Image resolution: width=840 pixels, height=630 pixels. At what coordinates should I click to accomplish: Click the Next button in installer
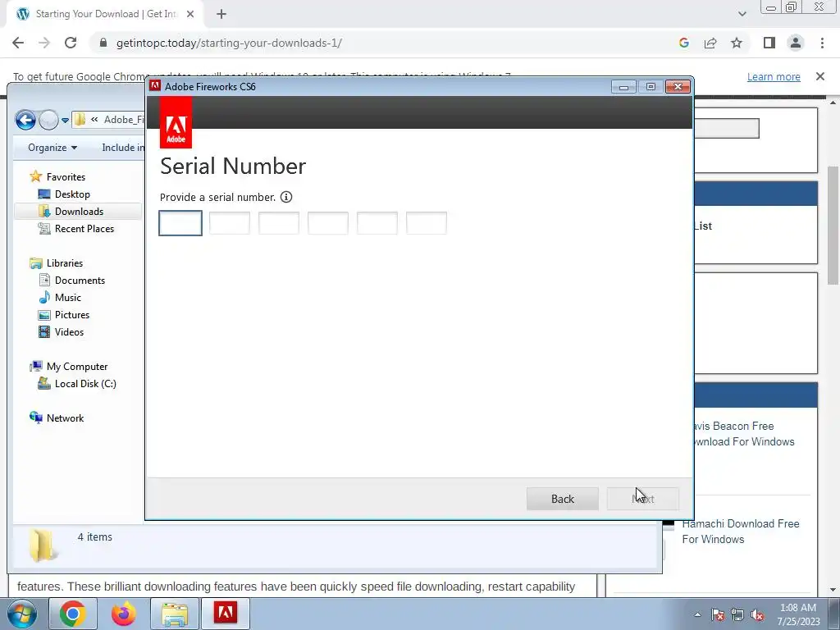point(643,499)
